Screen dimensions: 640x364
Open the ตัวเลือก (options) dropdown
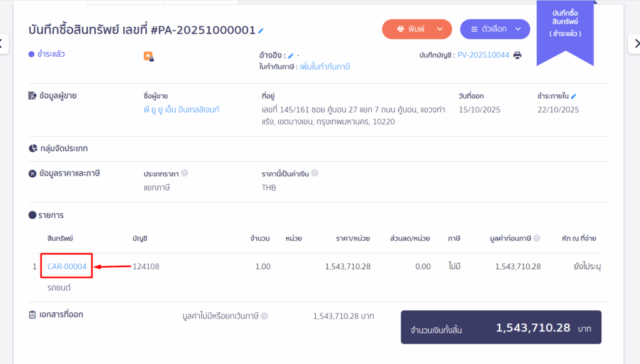[494, 29]
